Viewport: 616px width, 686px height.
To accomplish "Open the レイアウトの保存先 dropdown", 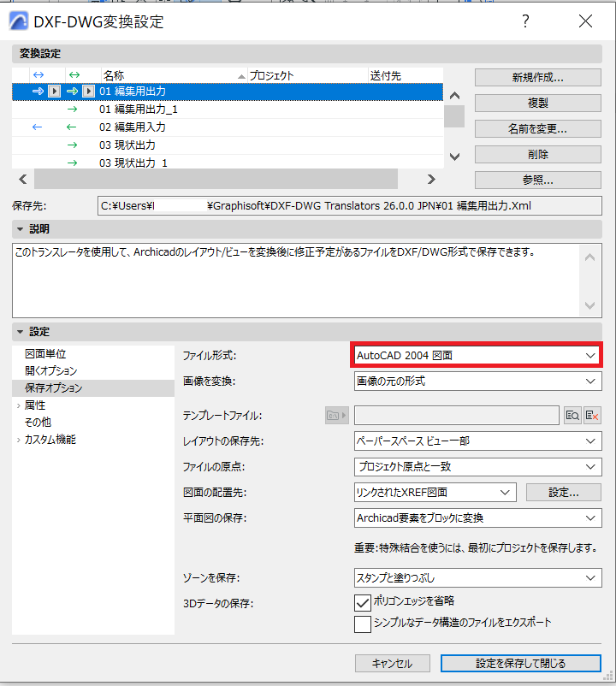I will click(477, 441).
